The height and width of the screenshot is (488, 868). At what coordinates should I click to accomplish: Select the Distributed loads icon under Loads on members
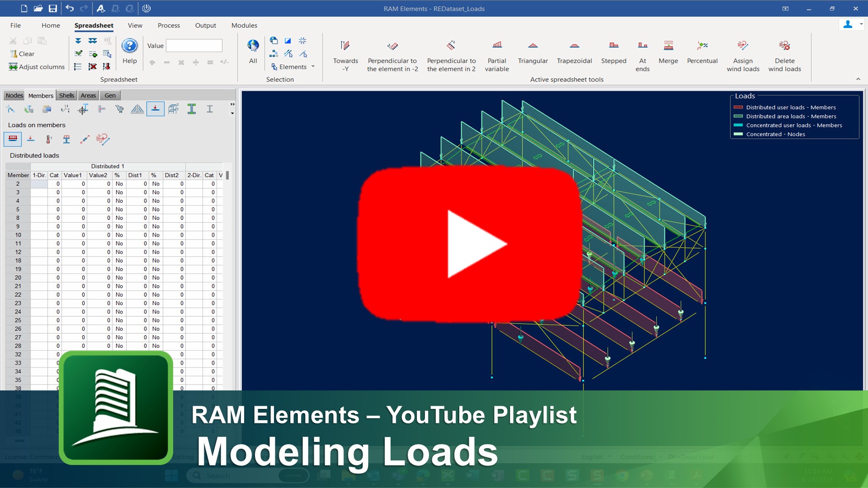tap(13, 139)
